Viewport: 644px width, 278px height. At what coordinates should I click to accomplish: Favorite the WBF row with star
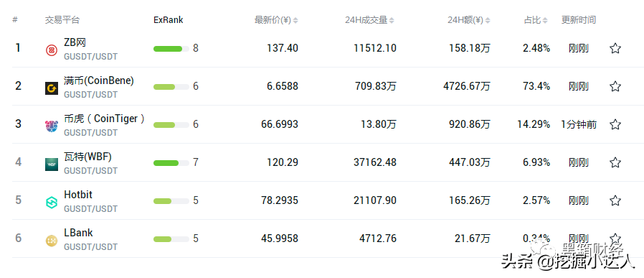click(615, 162)
